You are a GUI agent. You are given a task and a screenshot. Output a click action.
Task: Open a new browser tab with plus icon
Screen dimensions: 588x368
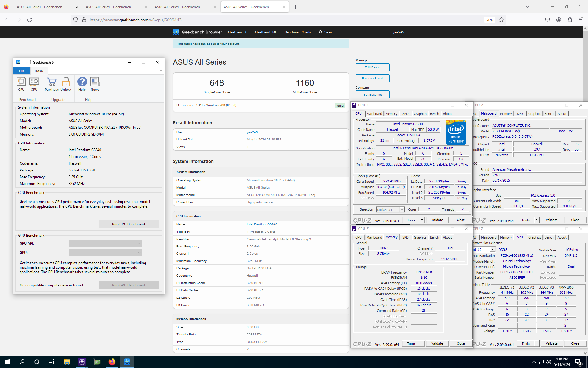click(295, 7)
